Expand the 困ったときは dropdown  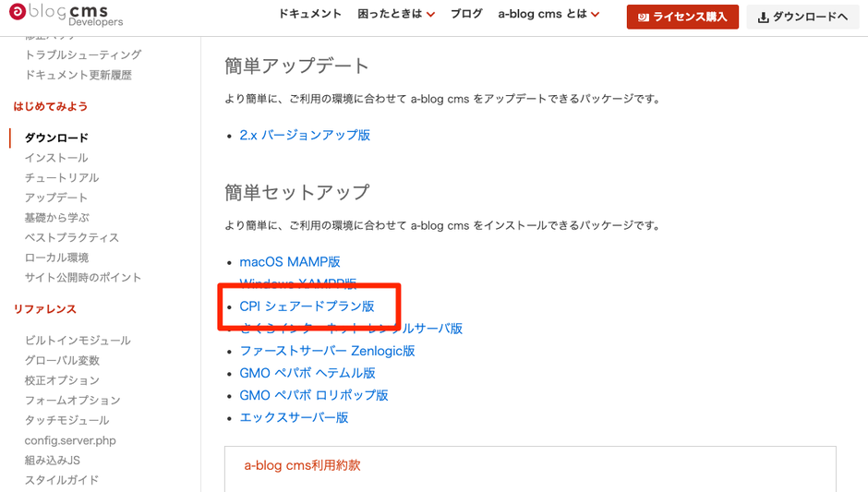[396, 14]
